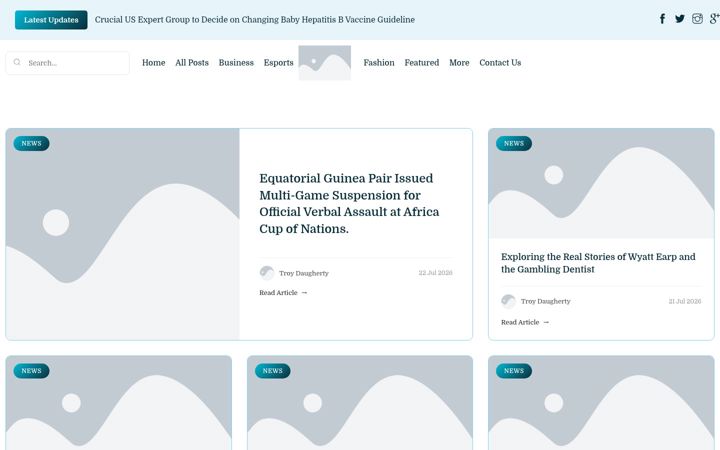
Task: Go to the Home menu item
Action: (153, 62)
